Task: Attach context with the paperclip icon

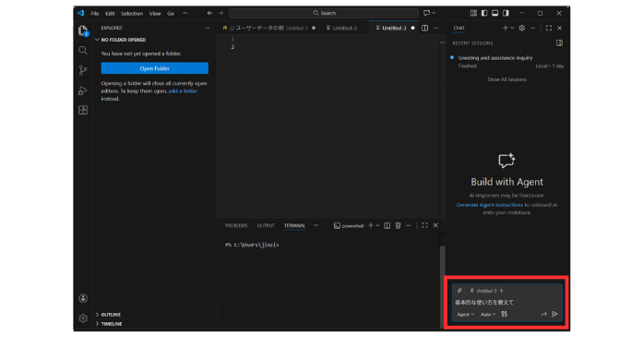Action: (459, 291)
